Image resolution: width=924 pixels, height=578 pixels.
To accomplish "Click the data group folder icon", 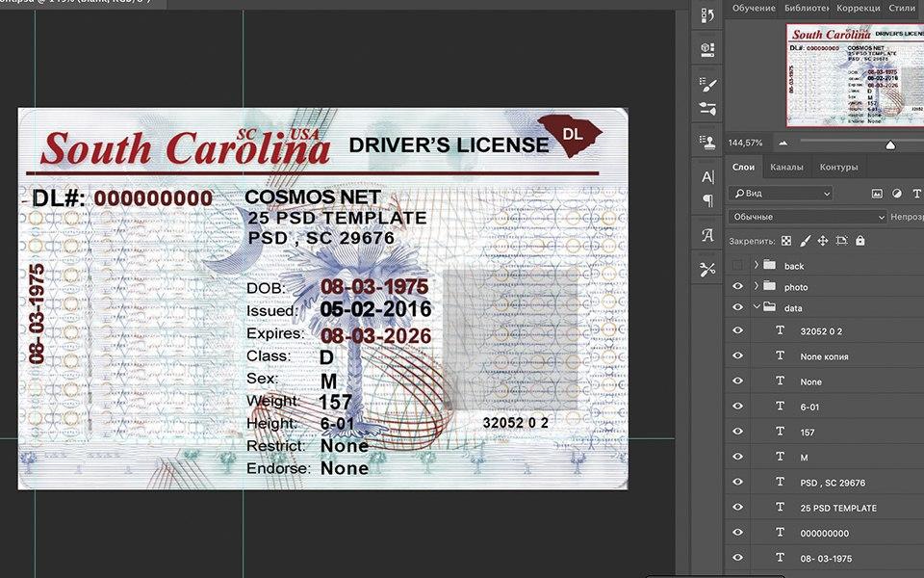I will point(770,306).
